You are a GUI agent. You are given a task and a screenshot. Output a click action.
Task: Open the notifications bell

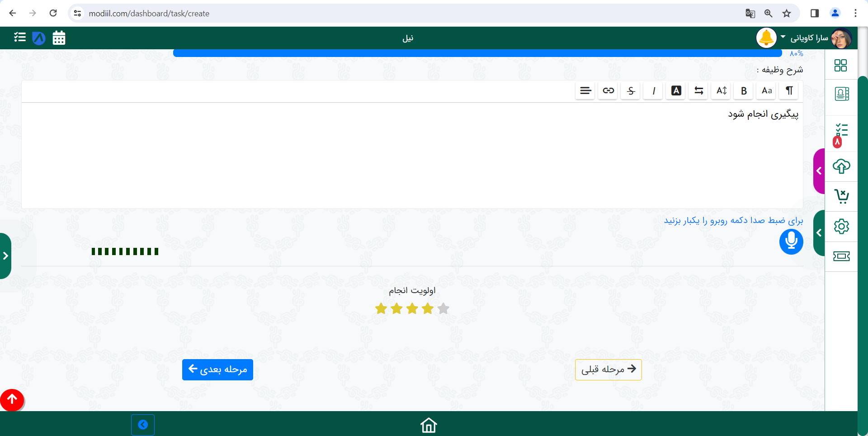coord(766,38)
